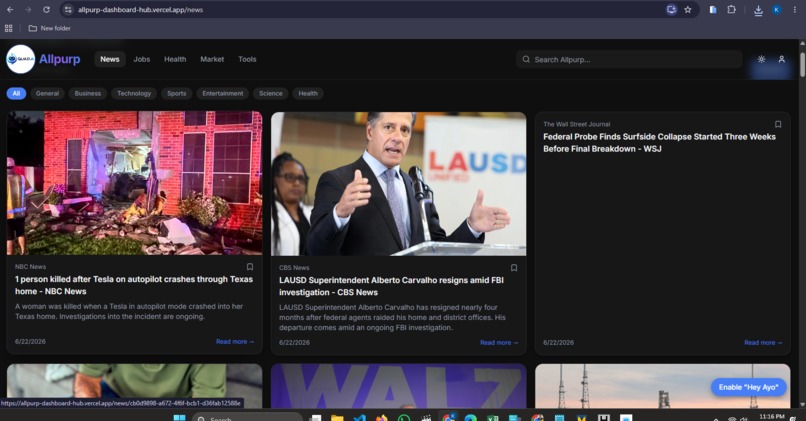Viewport: 806px width, 421px height.
Task: Open the user profile icon in header
Action: pyautogui.click(x=781, y=59)
